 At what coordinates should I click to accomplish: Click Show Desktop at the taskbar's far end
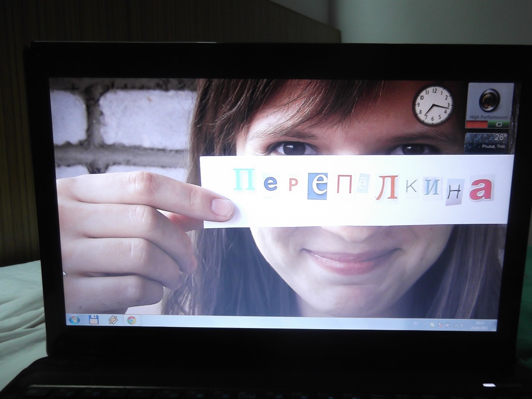click(495, 325)
